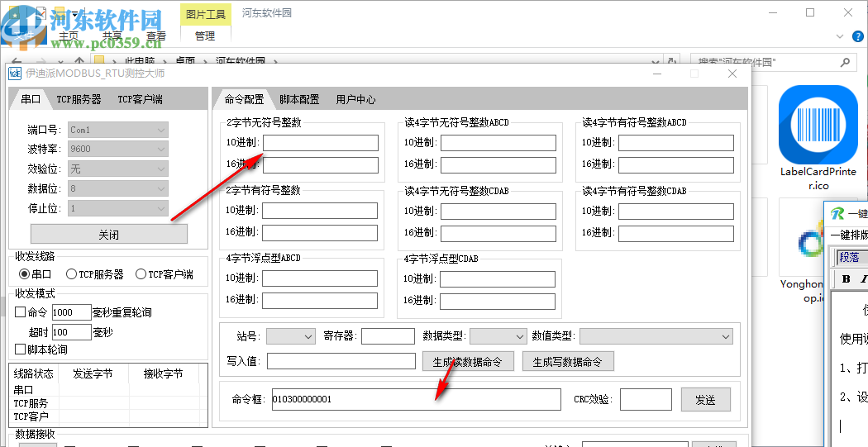The width and height of the screenshot is (868, 447).
Task: Switch to the TCP服务器 tab
Action: [79, 99]
